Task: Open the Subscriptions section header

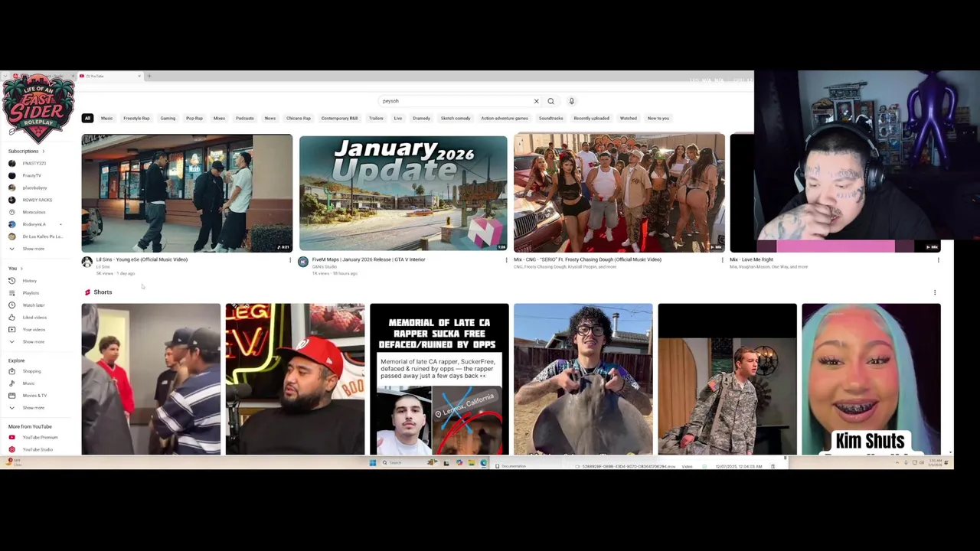Action: (26, 151)
